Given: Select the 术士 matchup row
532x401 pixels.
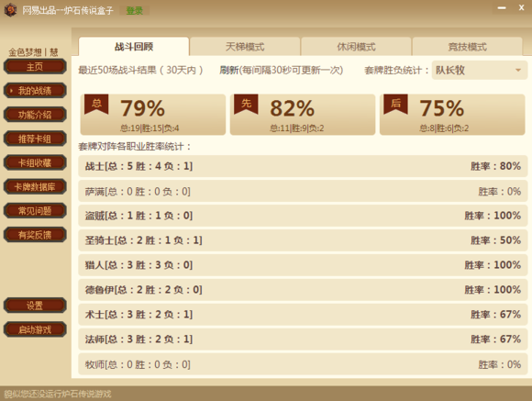Looking at the screenshot, I should [x=303, y=315].
